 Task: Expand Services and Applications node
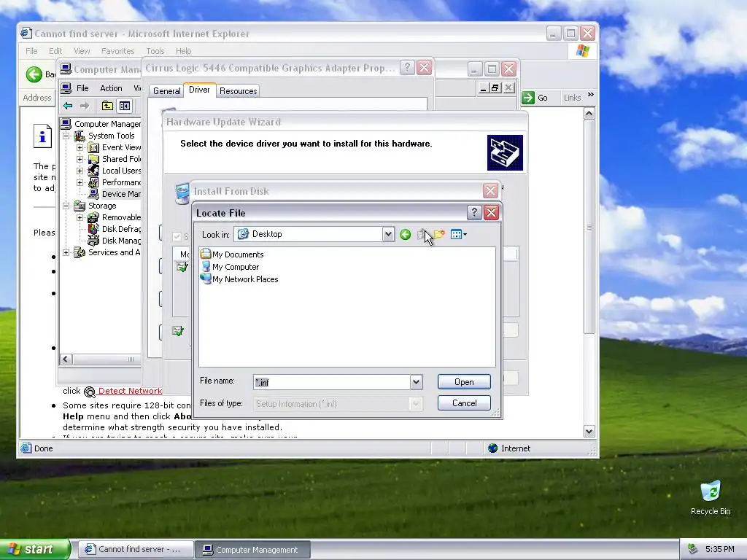tap(66, 252)
